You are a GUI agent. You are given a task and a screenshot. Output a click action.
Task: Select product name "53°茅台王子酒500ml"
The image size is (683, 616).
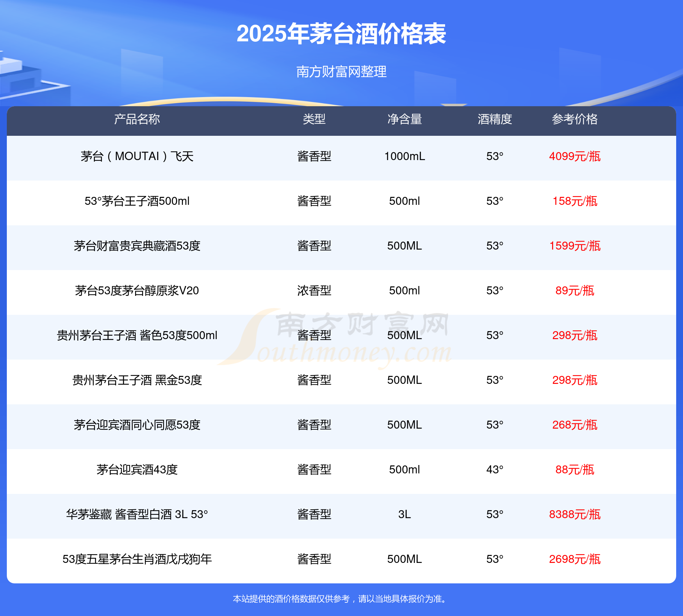137,201
